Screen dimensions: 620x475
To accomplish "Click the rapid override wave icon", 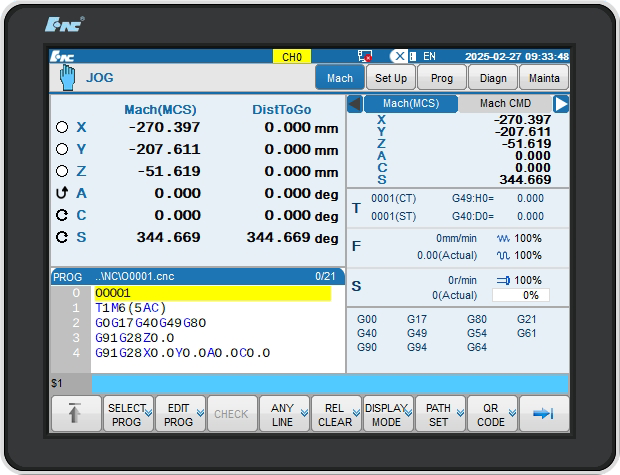I will (503, 255).
